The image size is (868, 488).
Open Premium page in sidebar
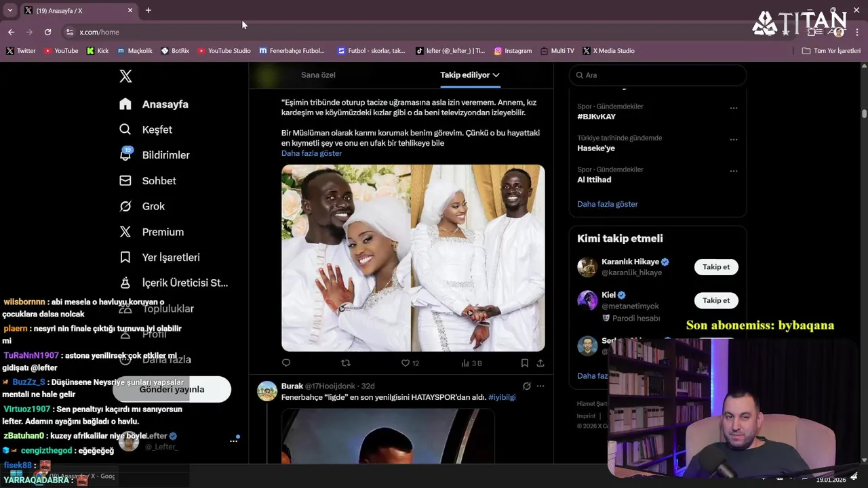pos(152,232)
